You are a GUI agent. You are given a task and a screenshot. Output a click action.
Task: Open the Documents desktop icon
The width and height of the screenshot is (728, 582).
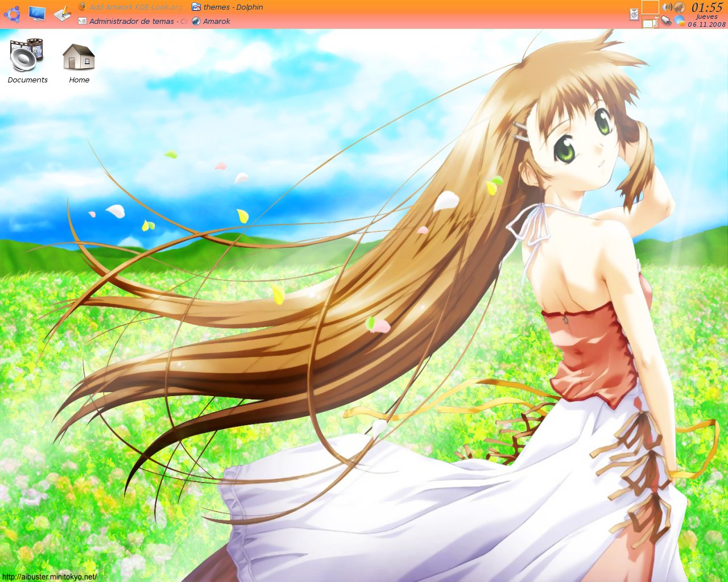click(27, 61)
